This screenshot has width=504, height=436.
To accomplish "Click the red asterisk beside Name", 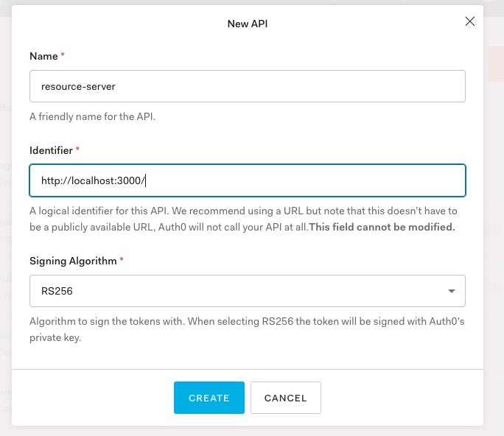I will (x=63, y=56).
